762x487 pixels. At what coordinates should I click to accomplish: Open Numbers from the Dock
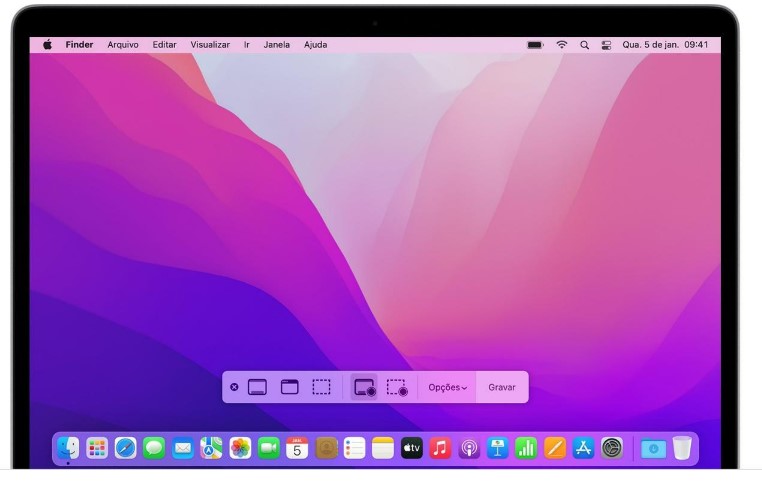[526, 448]
